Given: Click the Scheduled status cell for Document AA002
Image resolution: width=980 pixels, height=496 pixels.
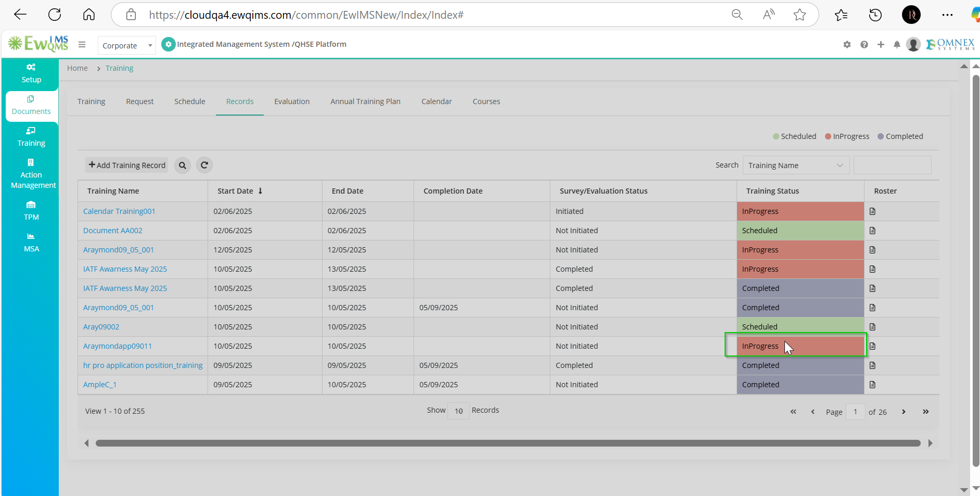Looking at the screenshot, I should (x=800, y=231).
